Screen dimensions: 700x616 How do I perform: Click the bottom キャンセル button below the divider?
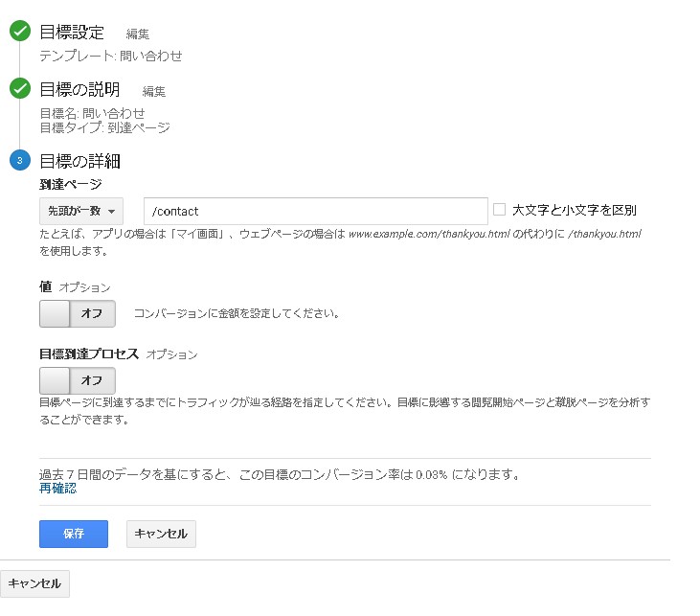[34, 583]
